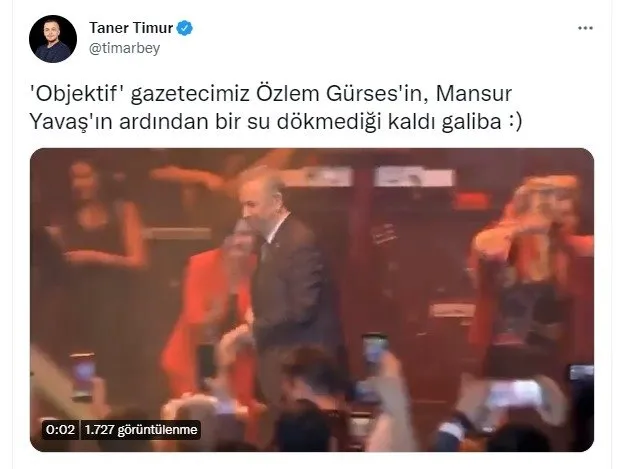Image resolution: width=617 pixels, height=469 pixels.
Task: Click the 0:02 video duration label
Action: point(60,429)
